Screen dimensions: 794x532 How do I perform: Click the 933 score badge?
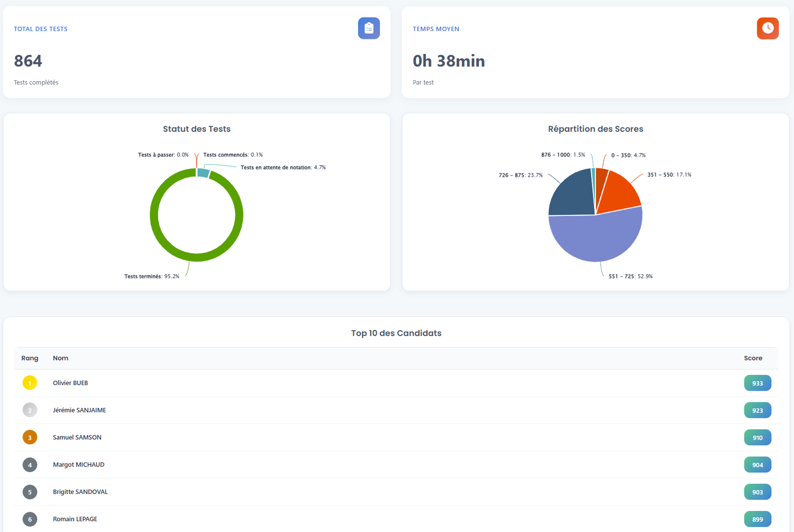tap(758, 383)
